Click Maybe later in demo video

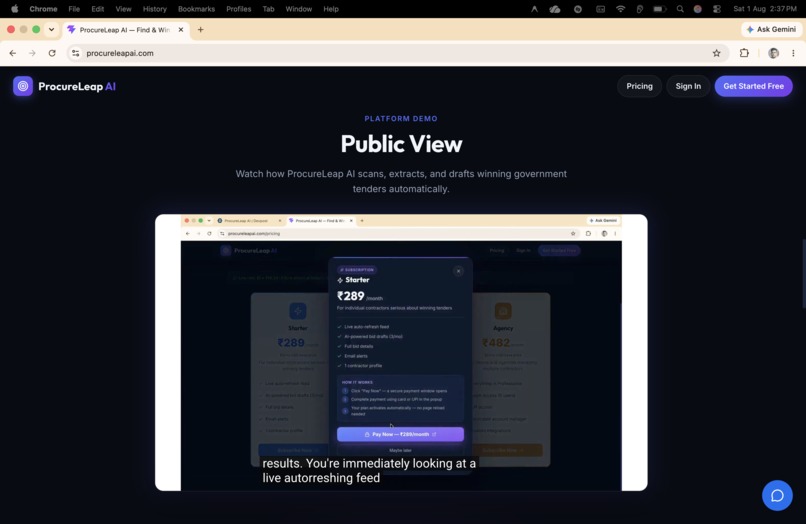[x=400, y=450]
